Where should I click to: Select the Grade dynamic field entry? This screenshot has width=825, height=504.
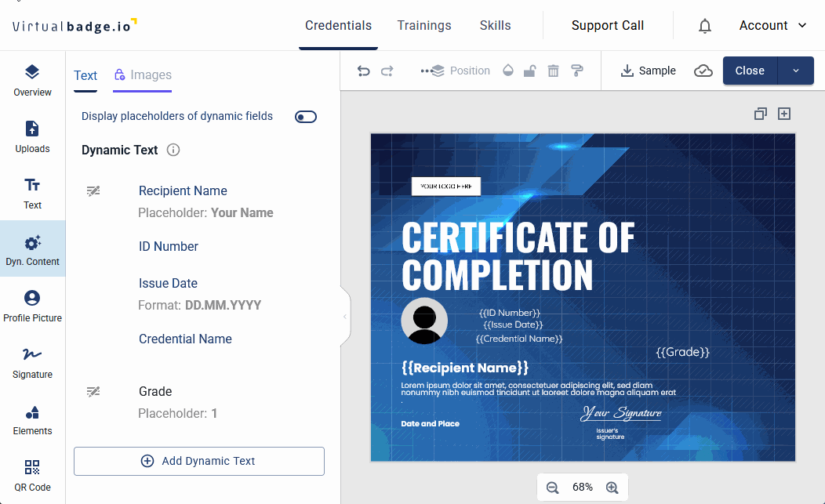(x=155, y=392)
